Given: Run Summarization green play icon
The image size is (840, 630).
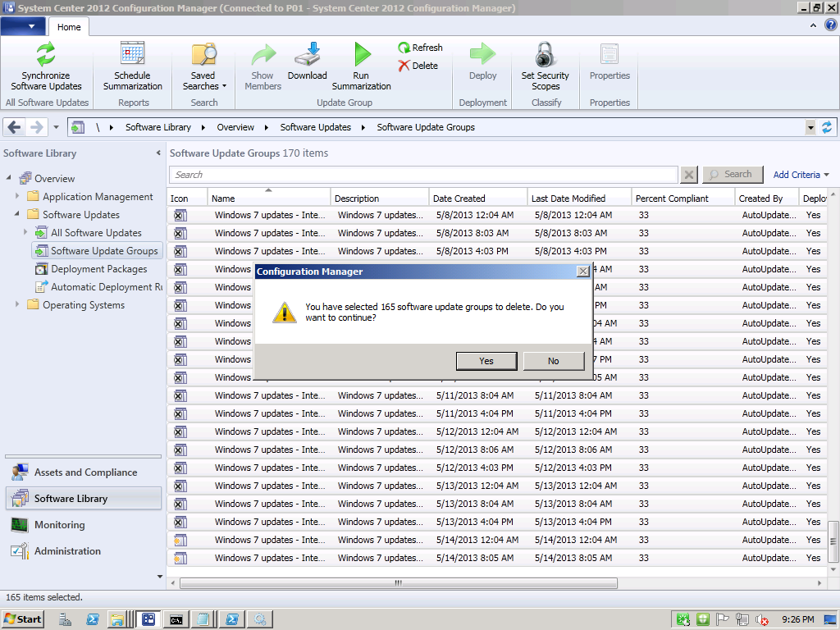Looking at the screenshot, I should tap(362, 54).
